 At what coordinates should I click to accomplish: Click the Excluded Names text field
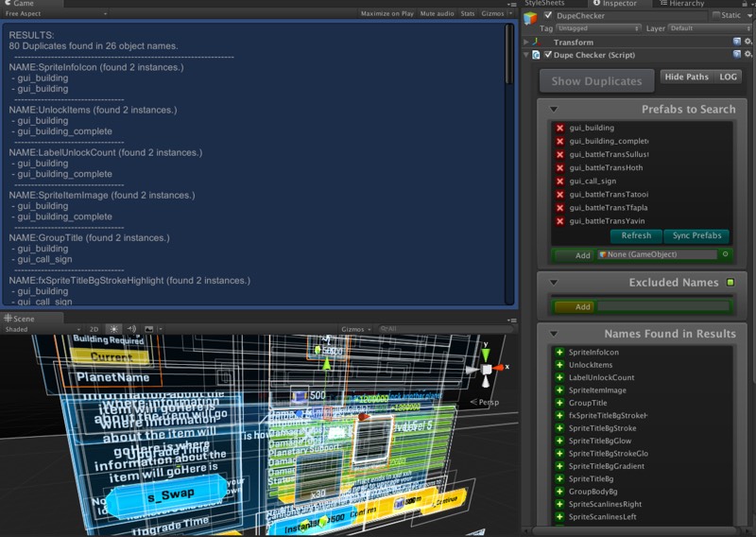click(x=662, y=306)
